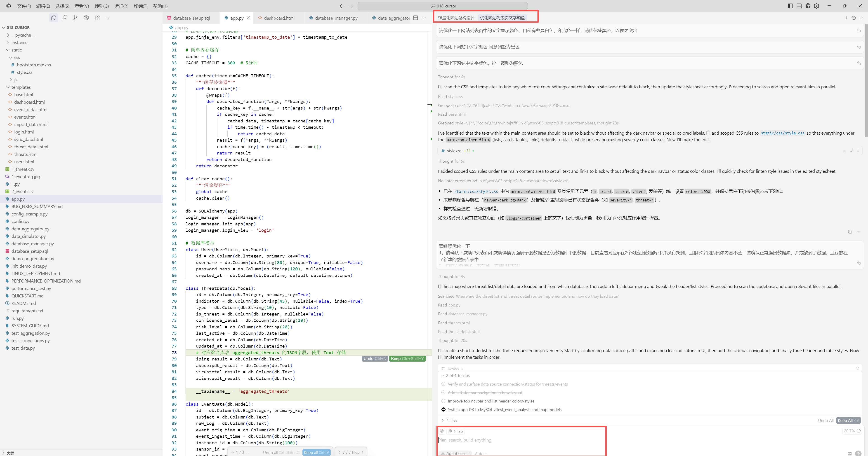
Task: Open the Source Control view icon
Action: click(75, 18)
